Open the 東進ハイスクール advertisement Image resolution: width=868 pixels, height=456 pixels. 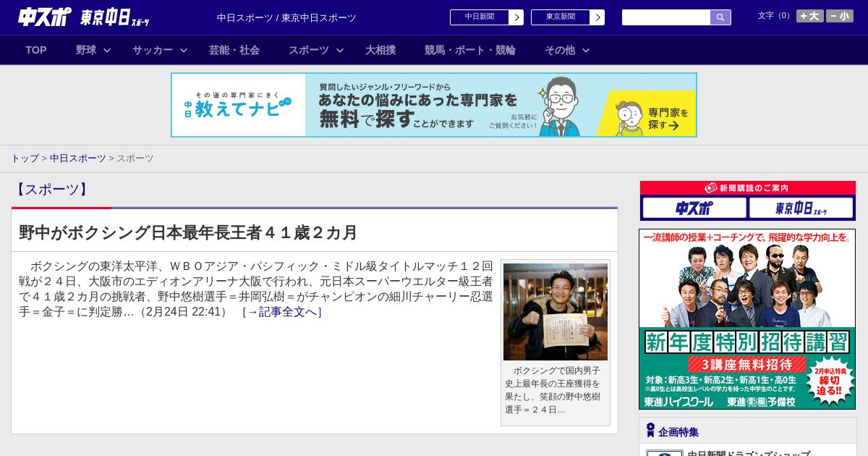coord(747,319)
